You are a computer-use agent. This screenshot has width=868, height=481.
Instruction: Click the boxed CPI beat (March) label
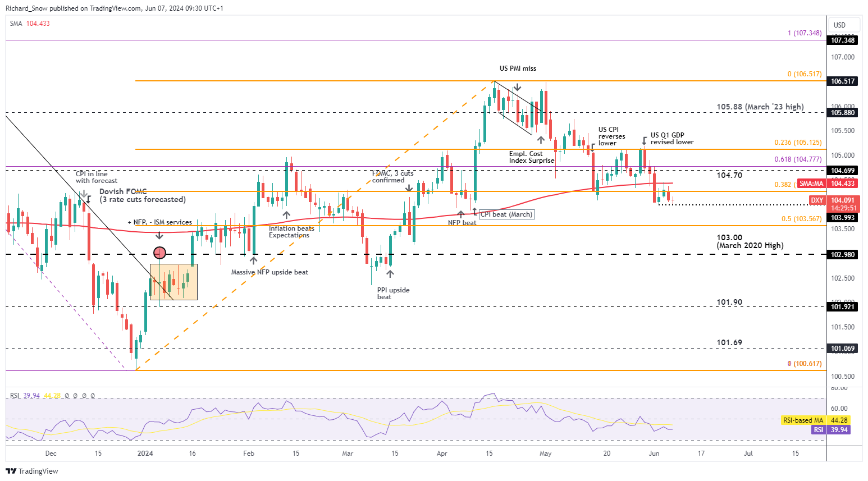[506, 214]
